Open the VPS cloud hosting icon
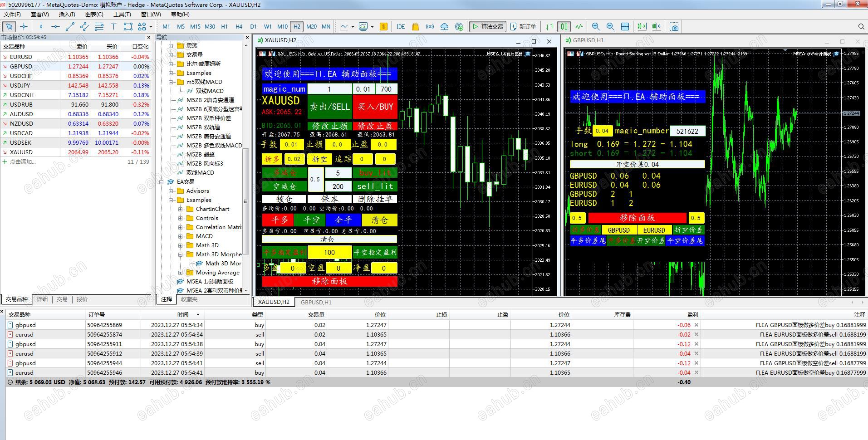Image resolution: width=868 pixels, height=440 pixels. pos(444,27)
